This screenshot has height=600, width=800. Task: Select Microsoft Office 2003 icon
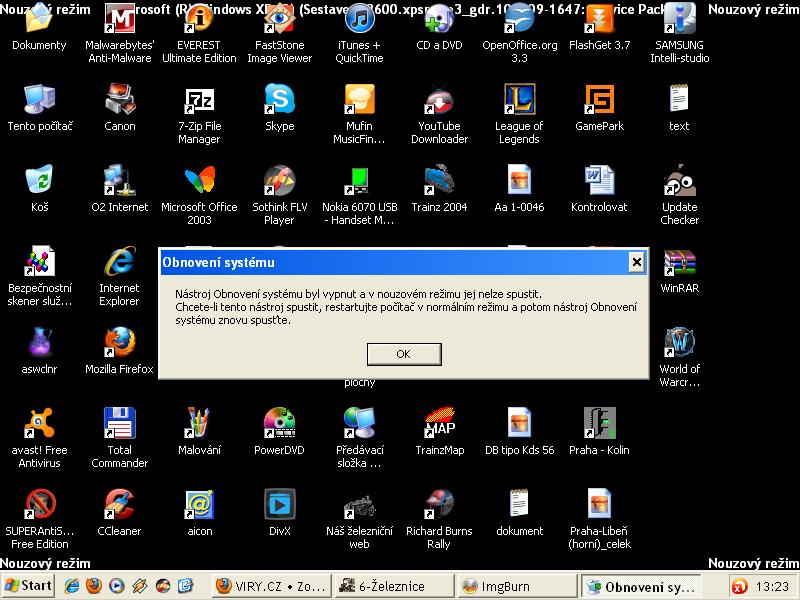click(x=199, y=180)
